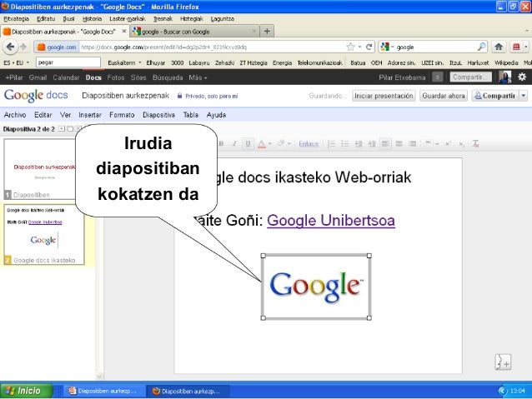532x399 pixels.
Task: Click the settings gear icon in Google bar
Action: (x=522, y=77)
